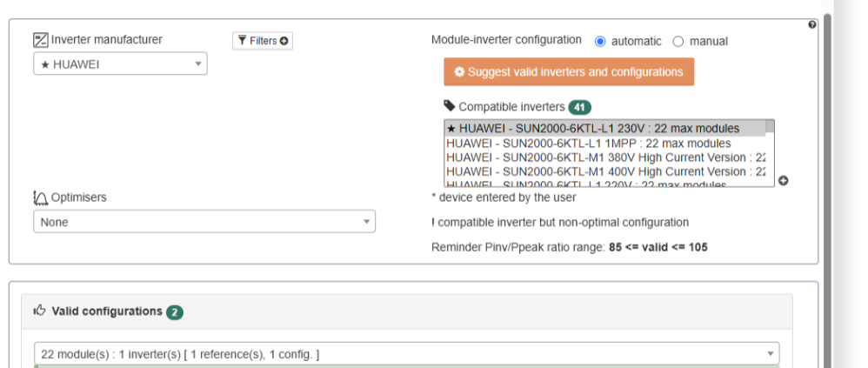The image size is (868, 368).
Task: Select the manual configuration radio button
Action: click(x=678, y=42)
